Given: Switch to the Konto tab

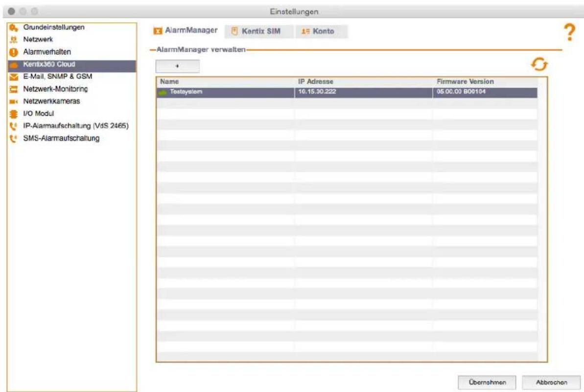Looking at the screenshot, I should point(321,31).
